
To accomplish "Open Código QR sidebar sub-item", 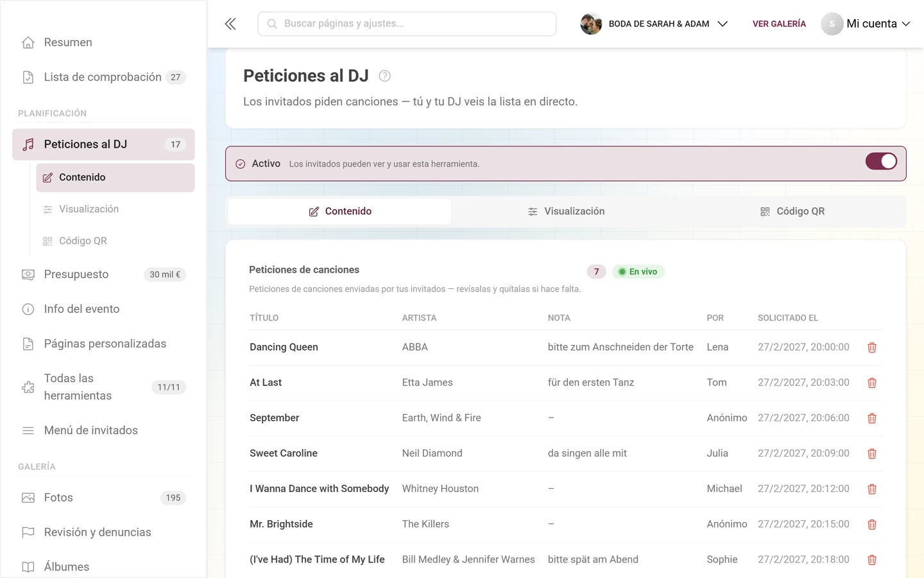I will pyautogui.click(x=116, y=241).
